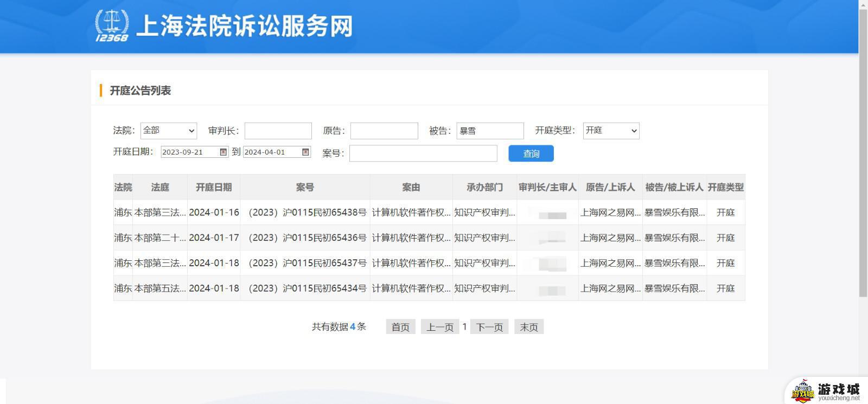The width and height of the screenshot is (868, 404).
Task: Click the 法庭 column header
Action: coord(160,187)
